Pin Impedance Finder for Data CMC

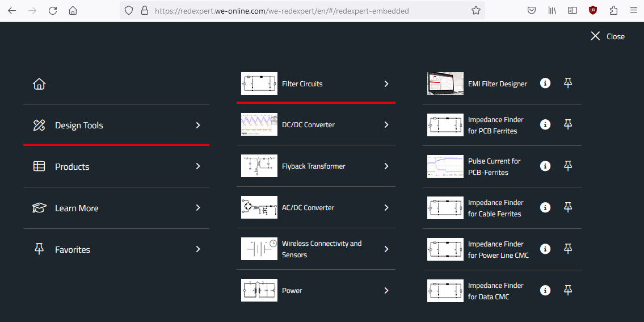(x=568, y=290)
